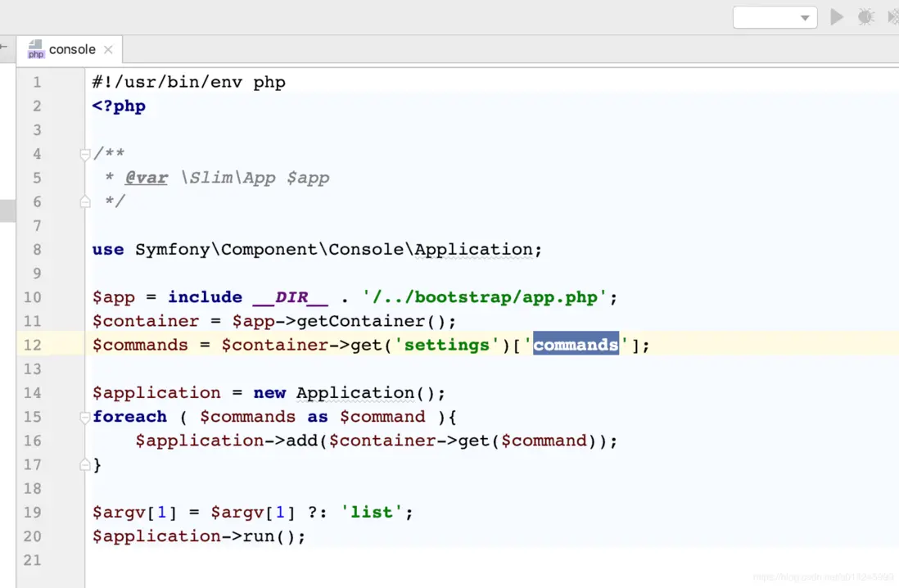Click the 'foreach' keyword
Screen dimensions: 899x588
129,417
